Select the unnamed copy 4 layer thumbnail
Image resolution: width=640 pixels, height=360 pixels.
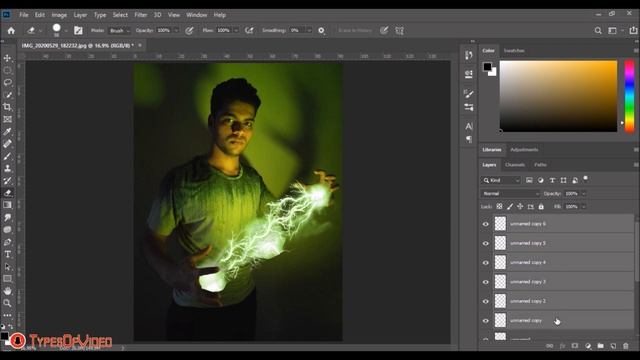tap(500, 262)
